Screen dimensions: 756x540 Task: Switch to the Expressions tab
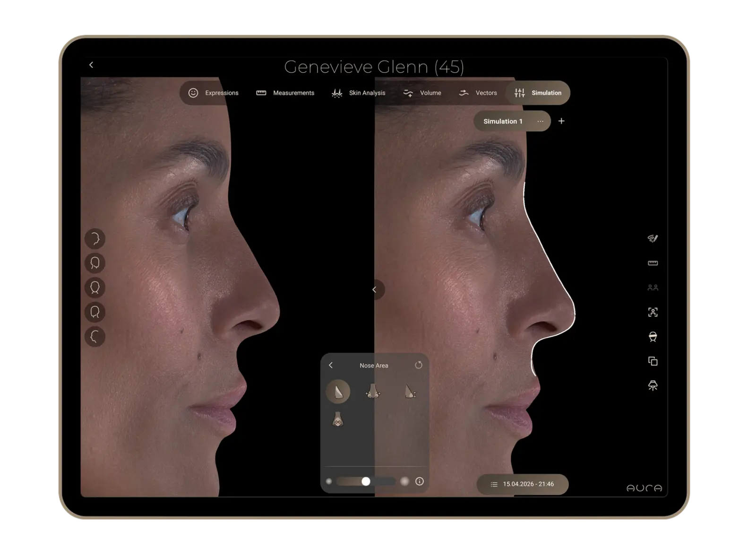pos(214,93)
